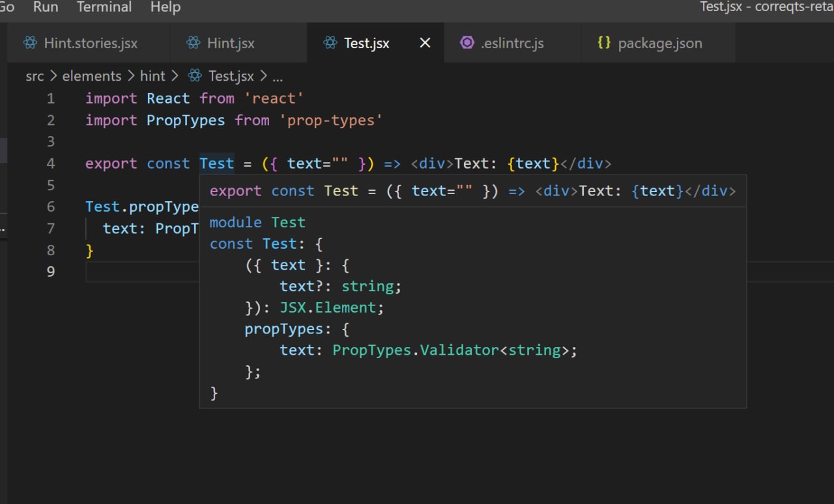Viewport: 834px width, 504px height.
Task: Expand the 'elements' breadcrumb segment
Action: click(92, 76)
